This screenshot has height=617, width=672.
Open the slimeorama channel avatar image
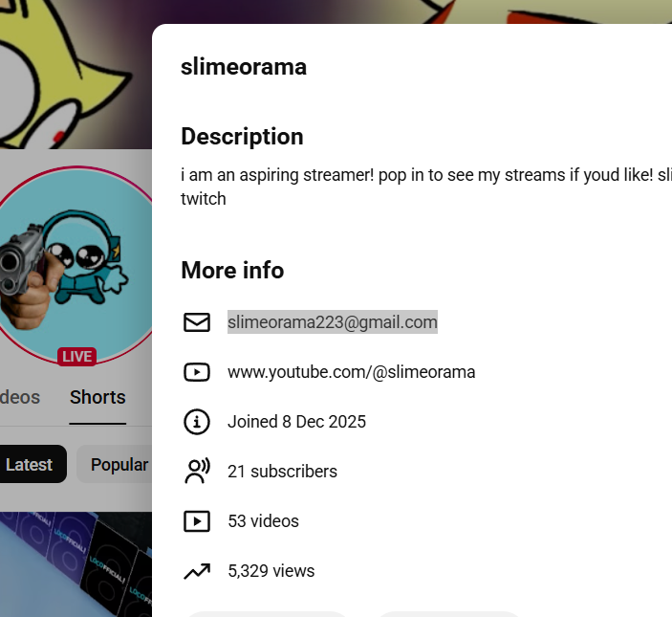tap(75, 264)
